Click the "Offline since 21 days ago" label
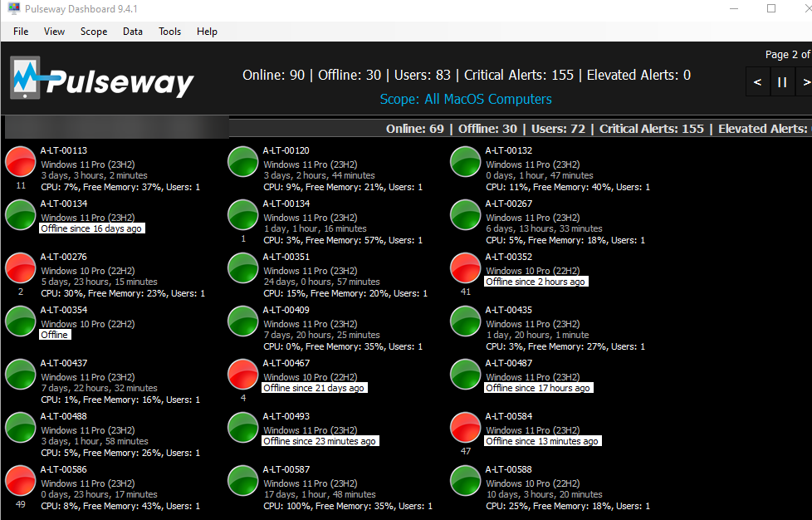Viewport: 812px width, 520px height. [x=315, y=388]
